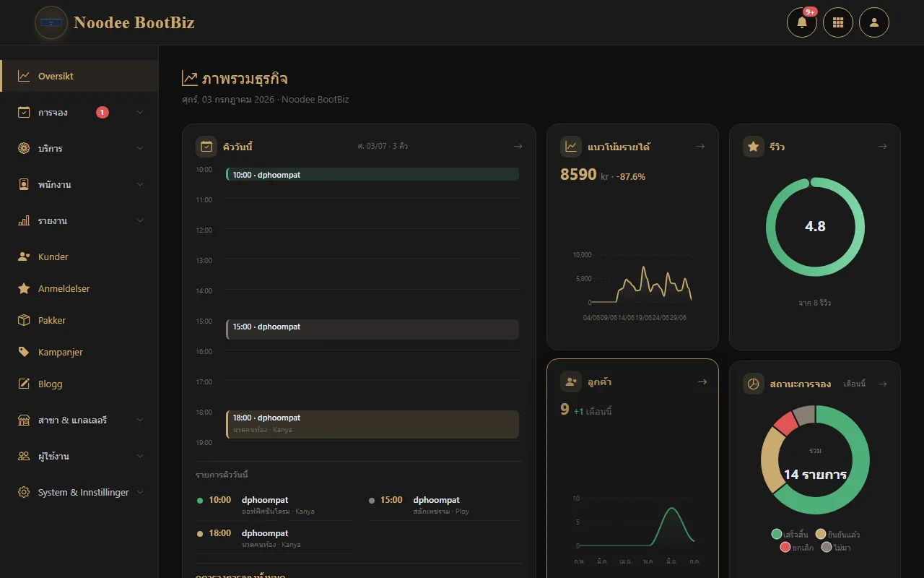
Task: Open the notifications bell icon
Action: (801, 22)
